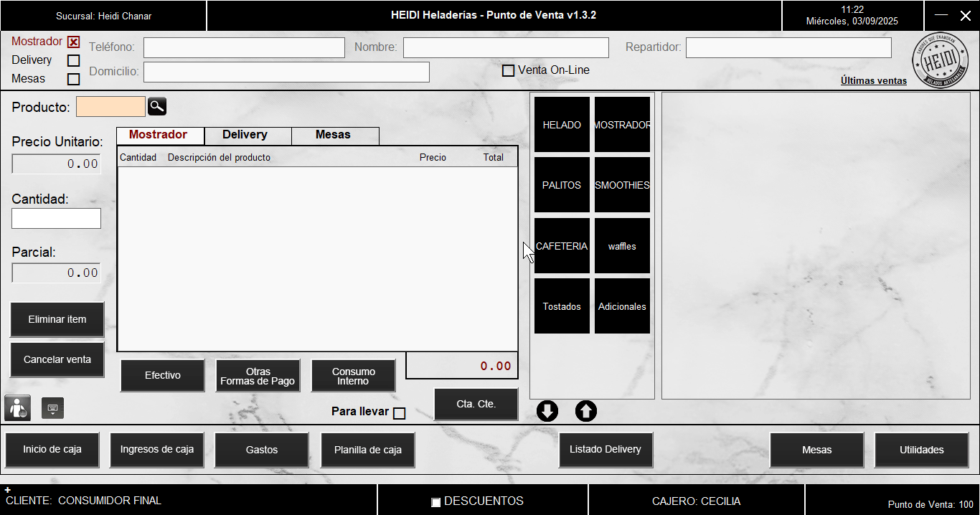The image size is (980, 515).
Task: Open the Listado Delivery button
Action: point(606,450)
